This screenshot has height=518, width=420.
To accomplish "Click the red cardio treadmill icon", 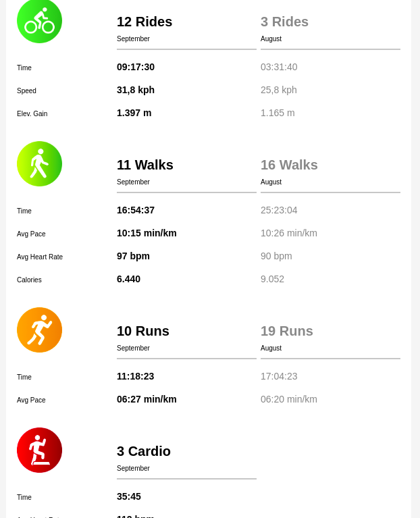I will coord(39,450).
